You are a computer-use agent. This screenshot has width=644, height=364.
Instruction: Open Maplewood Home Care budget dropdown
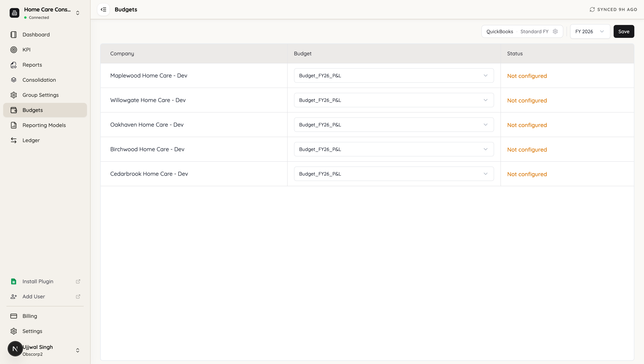point(394,75)
